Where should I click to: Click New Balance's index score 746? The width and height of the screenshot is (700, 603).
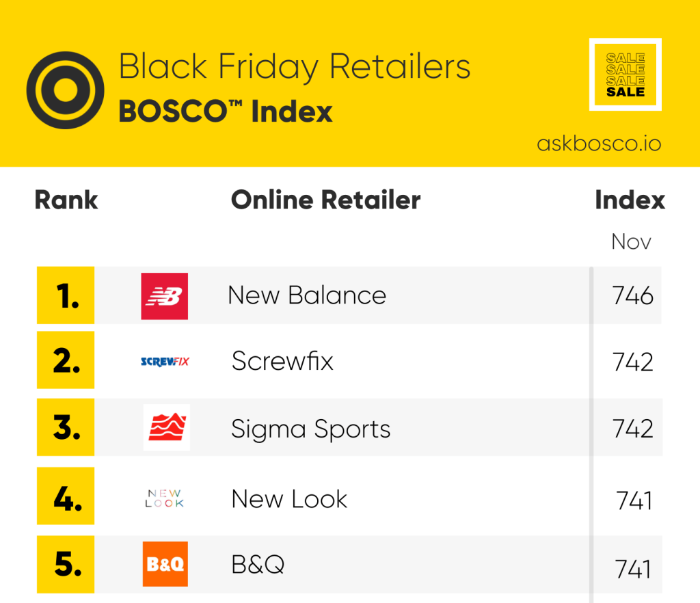(x=633, y=296)
